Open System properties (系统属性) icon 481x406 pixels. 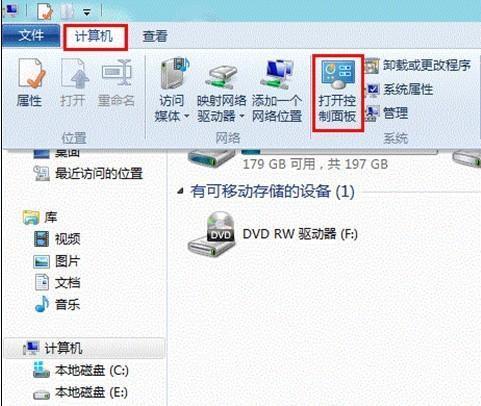pos(372,90)
